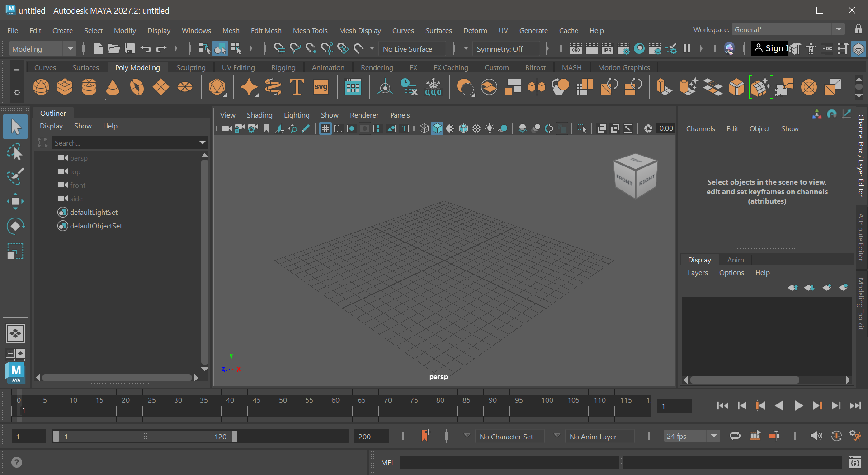Click the range slider end handle at 120

coord(235,436)
